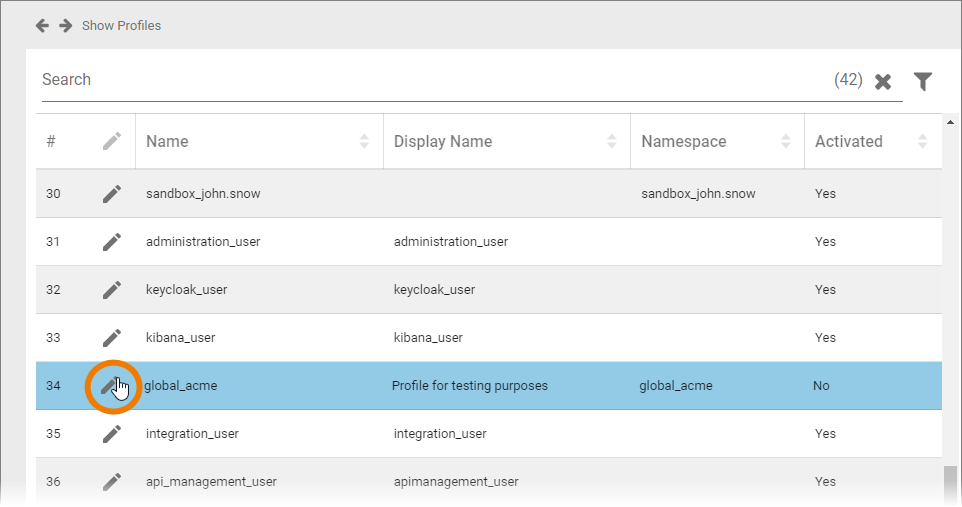The width and height of the screenshot is (962, 507).
Task: Edit keycloak_user profile with pencil icon
Action: coord(112,290)
